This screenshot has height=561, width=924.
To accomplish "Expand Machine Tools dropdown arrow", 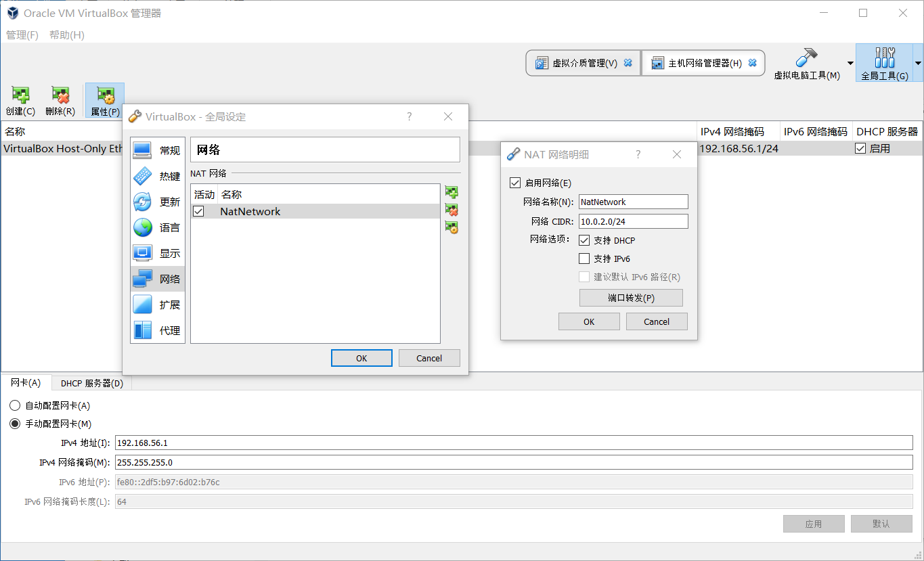I will pos(850,63).
